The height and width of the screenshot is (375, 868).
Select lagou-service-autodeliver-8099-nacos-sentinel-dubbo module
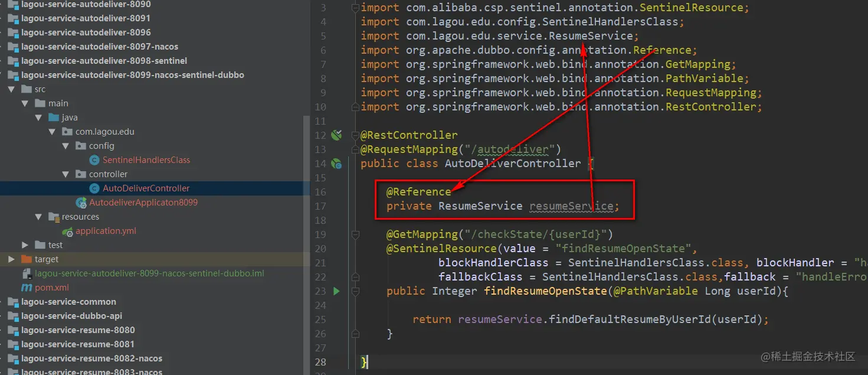[x=133, y=75]
